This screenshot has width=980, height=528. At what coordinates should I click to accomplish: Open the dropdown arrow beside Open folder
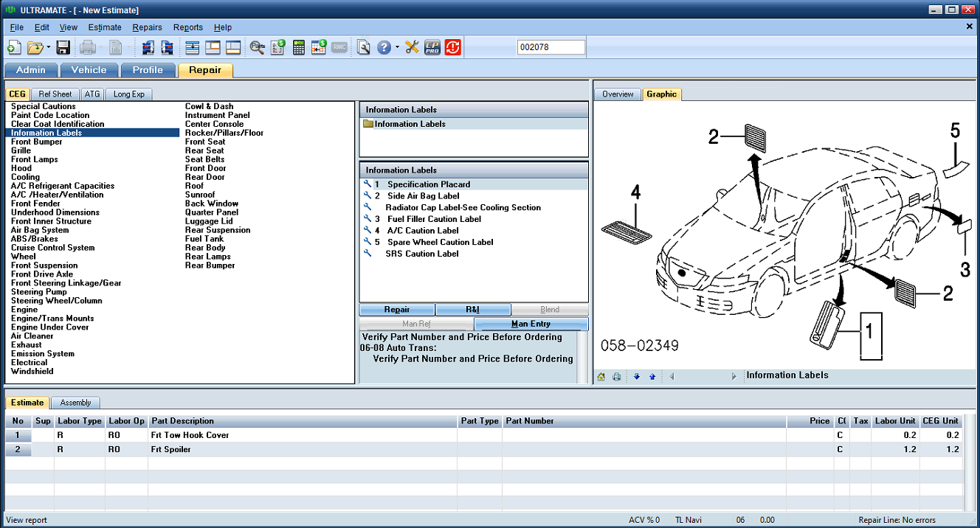pyautogui.click(x=48, y=48)
